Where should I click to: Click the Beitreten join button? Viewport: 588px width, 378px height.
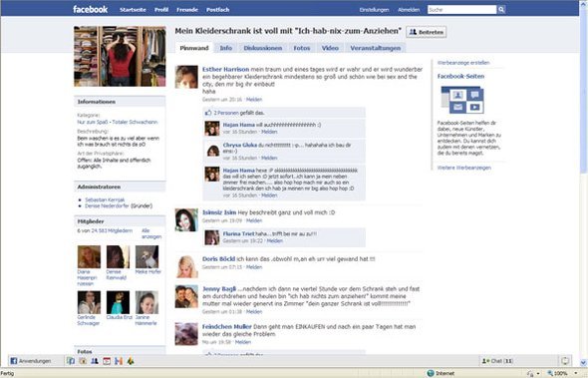[426, 32]
